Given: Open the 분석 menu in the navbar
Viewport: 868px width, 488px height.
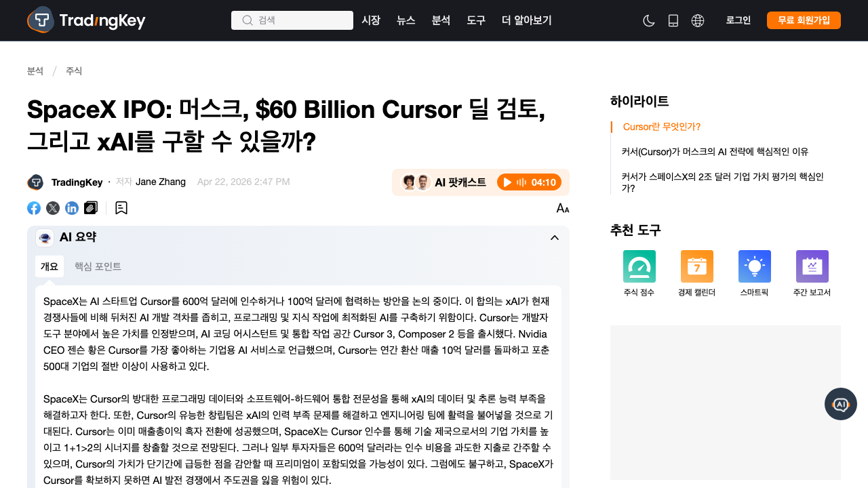Looking at the screenshot, I should [441, 20].
